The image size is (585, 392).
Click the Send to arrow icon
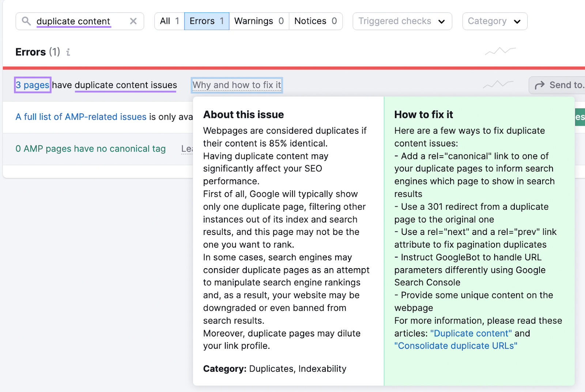(x=539, y=85)
